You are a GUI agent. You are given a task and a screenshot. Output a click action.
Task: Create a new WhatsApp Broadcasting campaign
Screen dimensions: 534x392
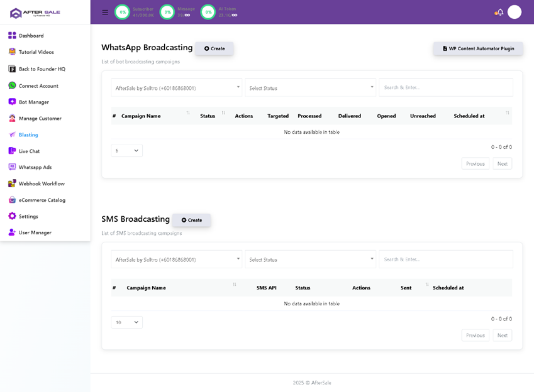(x=214, y=48)
